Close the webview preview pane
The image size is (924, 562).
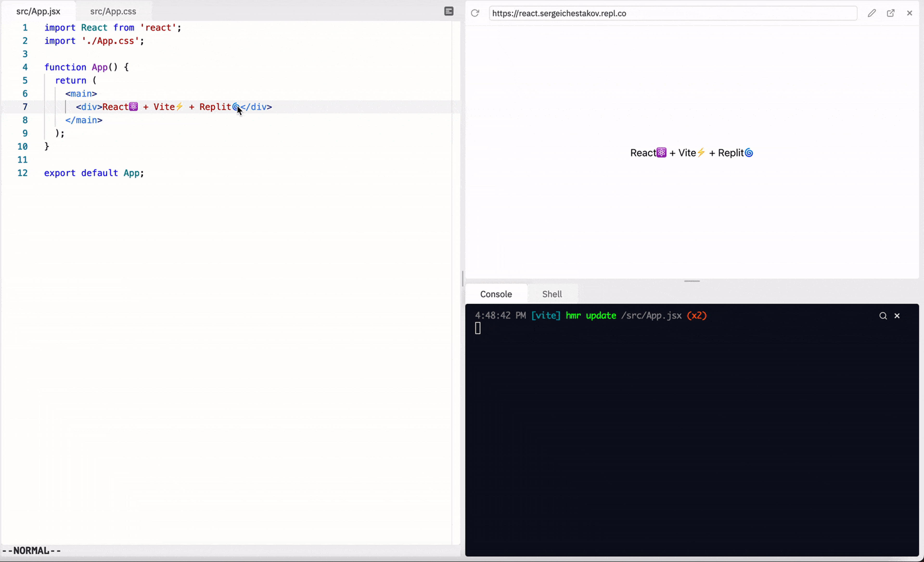point(909,13)
